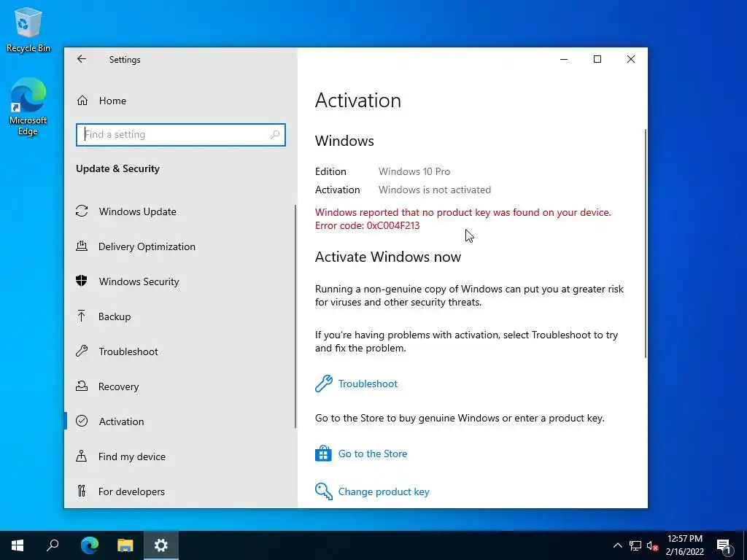Click Go to the Store link
The image size is (747, 560).
pyautogui.click(x=373, y=454)
